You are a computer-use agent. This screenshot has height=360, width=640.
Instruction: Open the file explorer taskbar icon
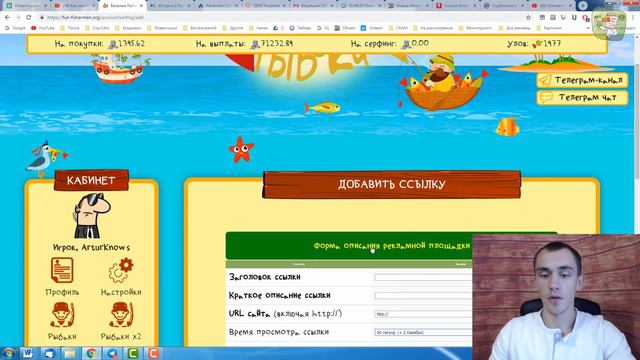(70, 353)
